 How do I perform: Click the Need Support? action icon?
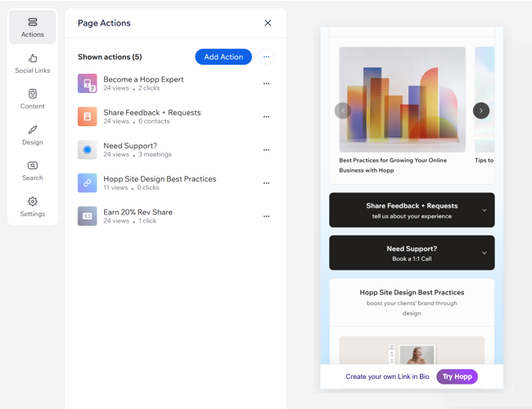click(88, 150)
